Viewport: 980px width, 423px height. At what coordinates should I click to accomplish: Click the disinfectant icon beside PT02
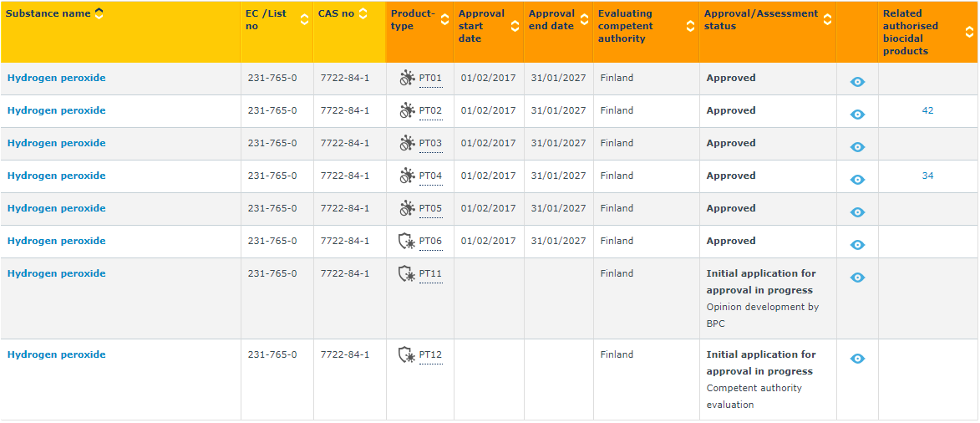pyautogui.click(x=407, y=111)
